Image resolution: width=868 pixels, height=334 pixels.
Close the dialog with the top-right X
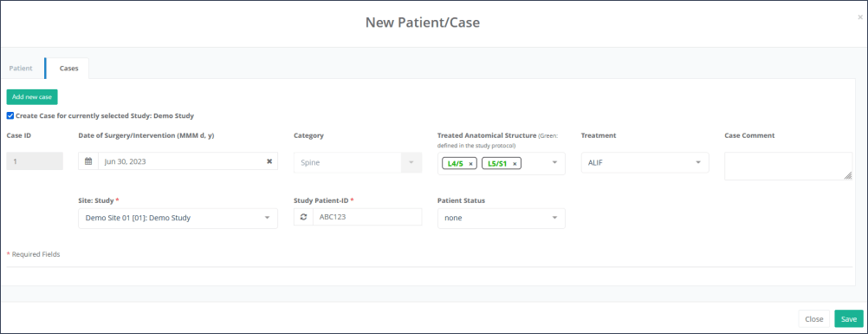860,17
